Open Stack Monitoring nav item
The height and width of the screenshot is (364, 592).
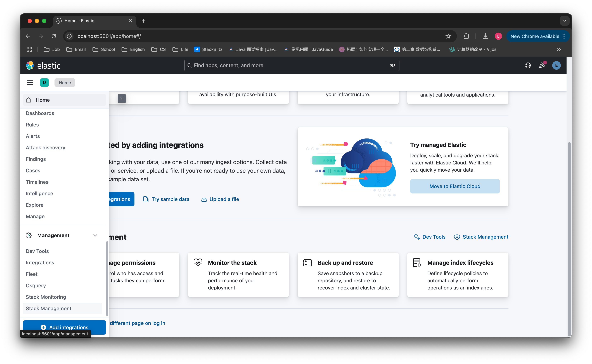[x=46, y=297]
